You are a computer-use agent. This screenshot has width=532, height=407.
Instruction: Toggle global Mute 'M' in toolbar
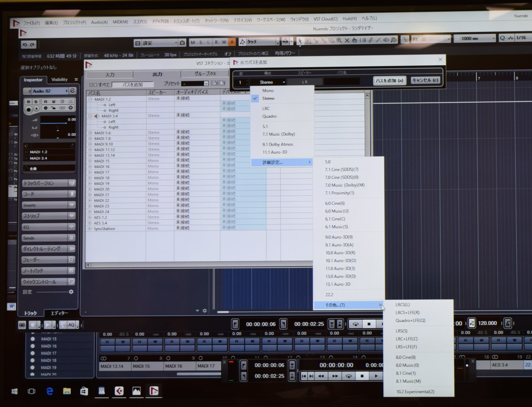pos(193,43)
